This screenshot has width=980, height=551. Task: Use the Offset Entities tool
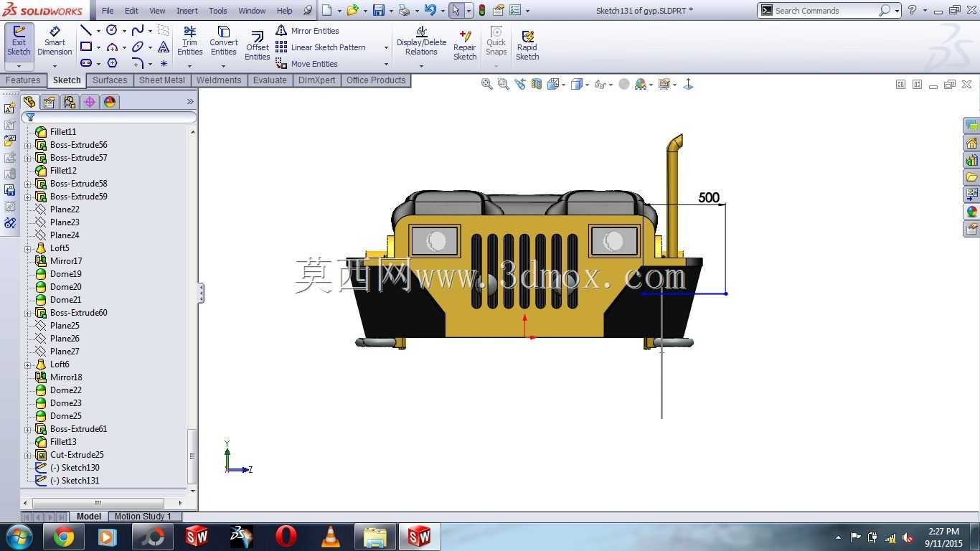[257, 45]
